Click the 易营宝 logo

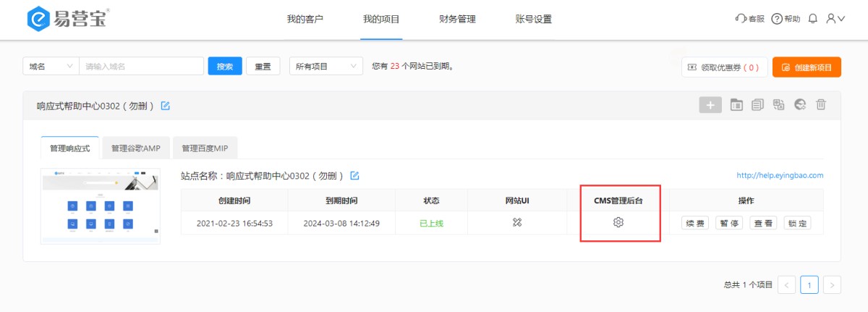(69, 20)
